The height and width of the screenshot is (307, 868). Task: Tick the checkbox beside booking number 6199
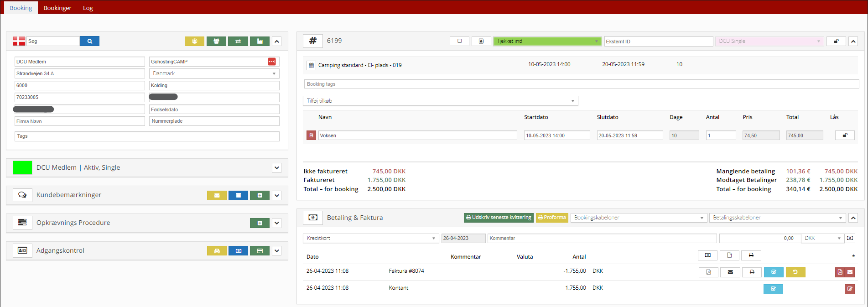coord(459,41)
